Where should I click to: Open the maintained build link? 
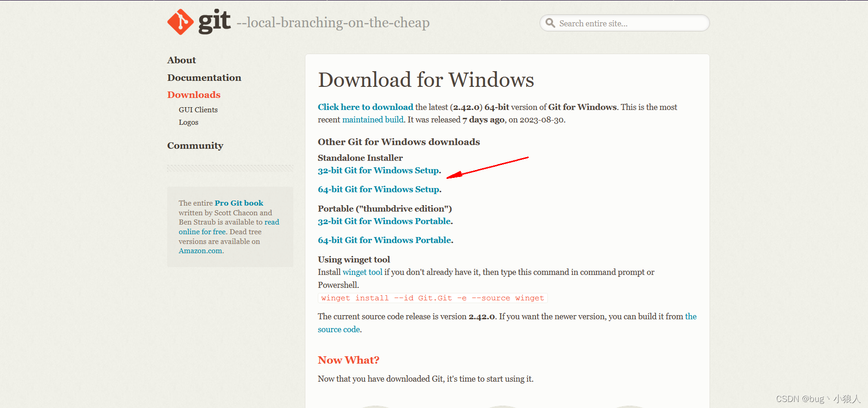point(373,120)
